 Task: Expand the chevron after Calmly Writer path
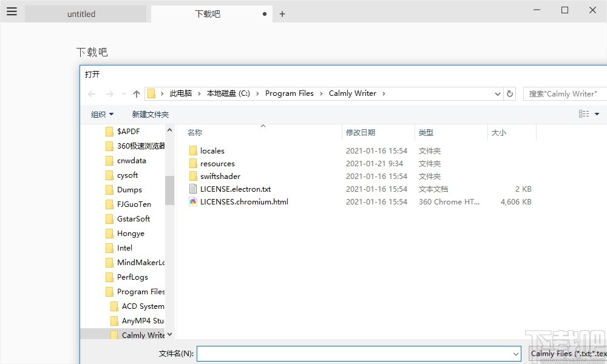point(384,93)
